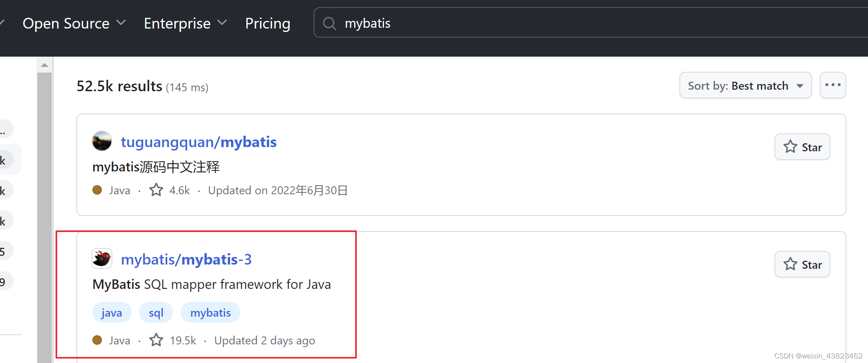
Task: Click the search magnifier icon
Action: pos(329,24)
